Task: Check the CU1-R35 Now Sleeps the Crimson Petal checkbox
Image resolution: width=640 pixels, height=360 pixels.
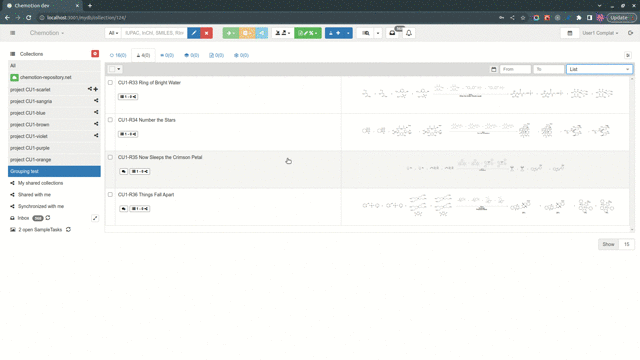Action: tap(110, 157)
